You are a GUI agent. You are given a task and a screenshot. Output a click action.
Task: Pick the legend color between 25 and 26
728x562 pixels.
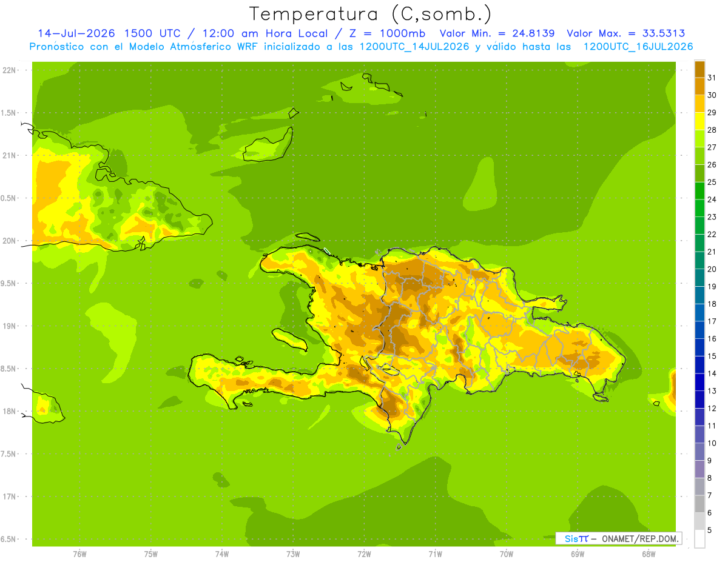(x=699, y=173)
